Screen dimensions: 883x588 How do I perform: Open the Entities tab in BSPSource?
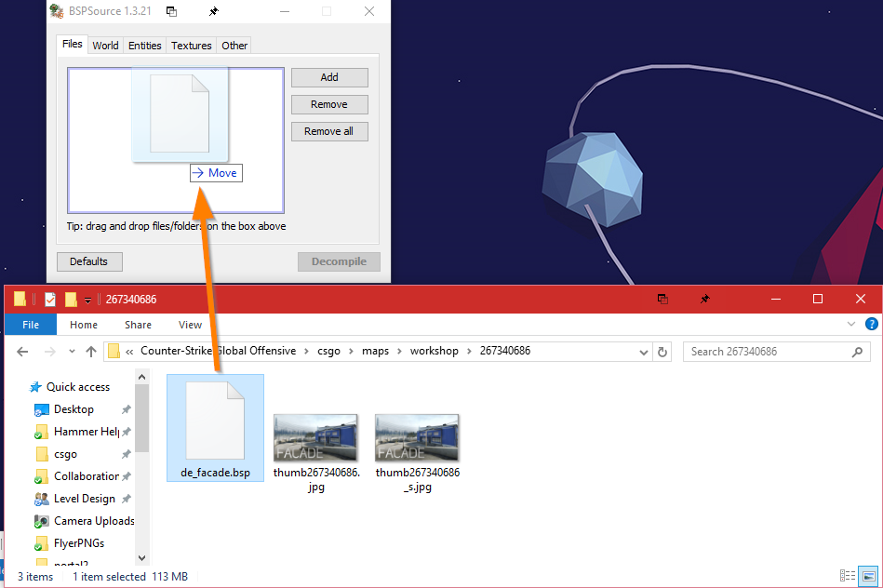point(145,45)
